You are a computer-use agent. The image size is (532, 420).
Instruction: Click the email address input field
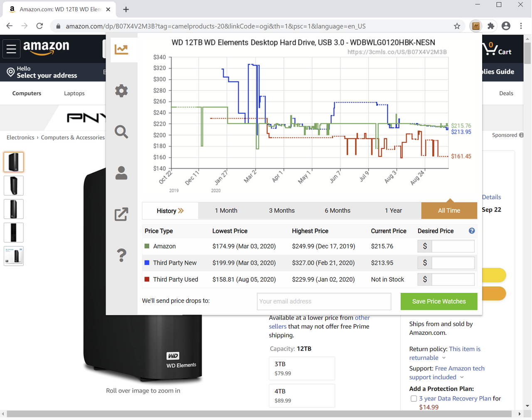point(323,301)
